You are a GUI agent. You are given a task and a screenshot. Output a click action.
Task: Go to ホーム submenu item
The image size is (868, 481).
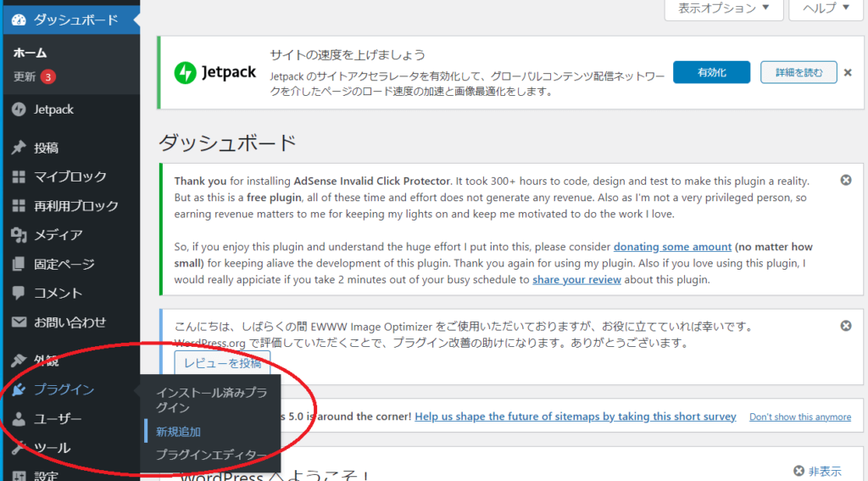30,53
